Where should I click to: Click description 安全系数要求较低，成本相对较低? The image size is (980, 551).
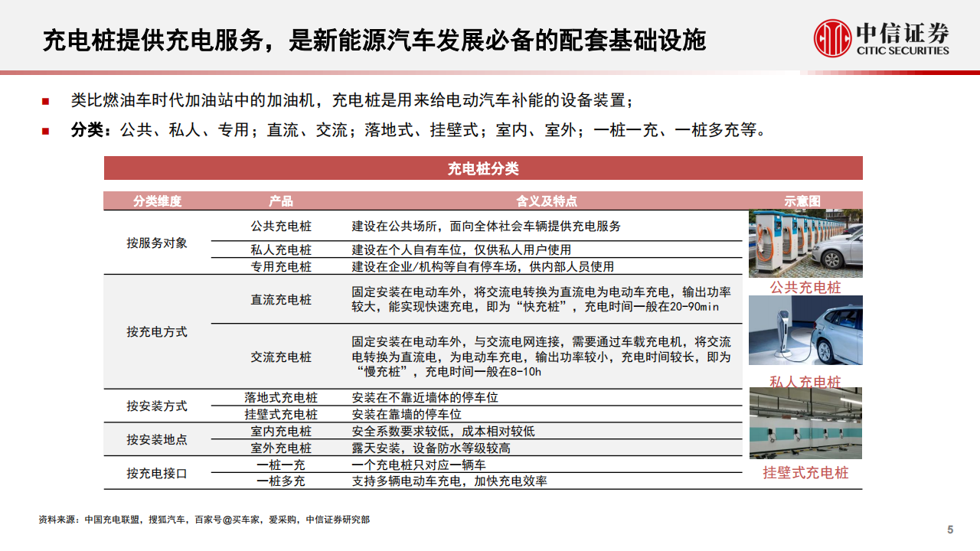[444, 432]
